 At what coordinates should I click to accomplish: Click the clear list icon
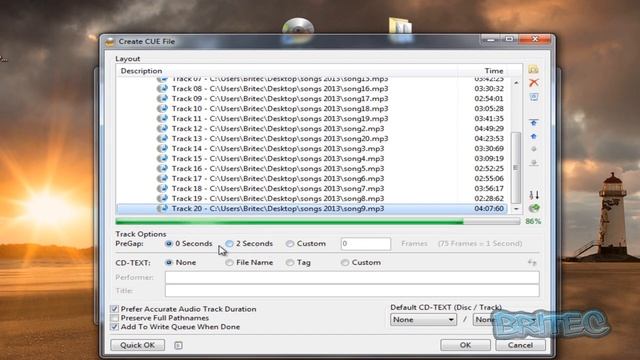tap(533, 97)
